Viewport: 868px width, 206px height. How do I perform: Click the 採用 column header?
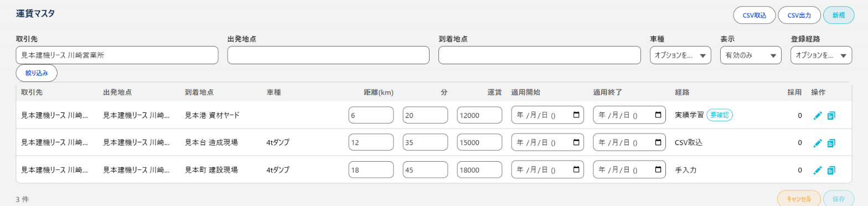[x=794, y=92]
